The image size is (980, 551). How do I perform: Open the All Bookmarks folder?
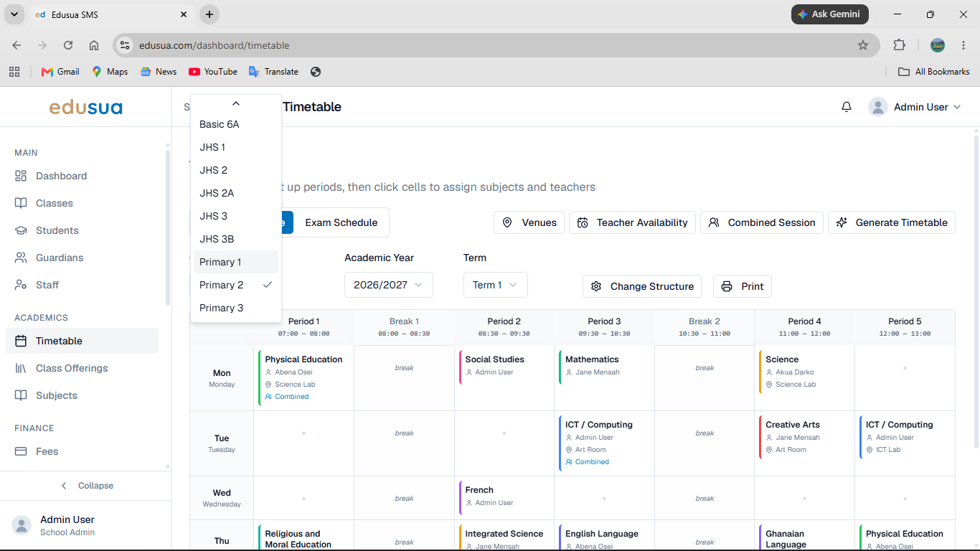(x=934, y=72)
